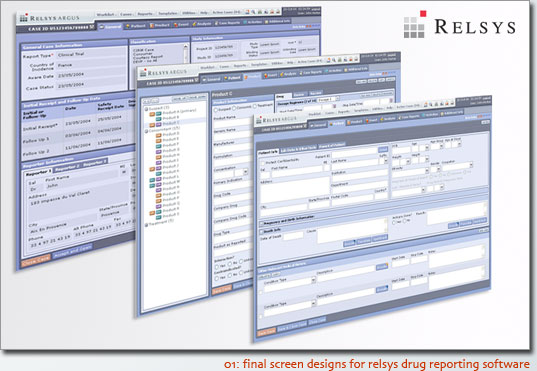The image size is (537, 371).
Task: Click the Product Name field
Action: 233,124
